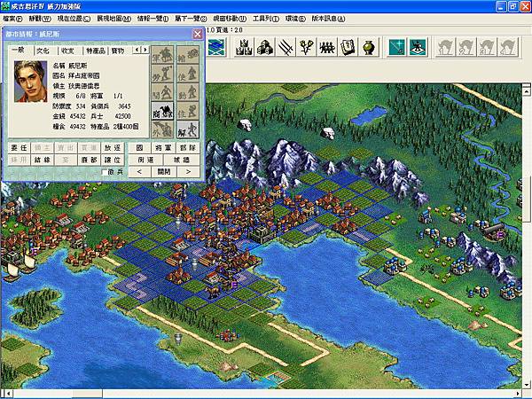
Task: Click the map horizontal scrollbar left arrow
Action: pos(9,394)
